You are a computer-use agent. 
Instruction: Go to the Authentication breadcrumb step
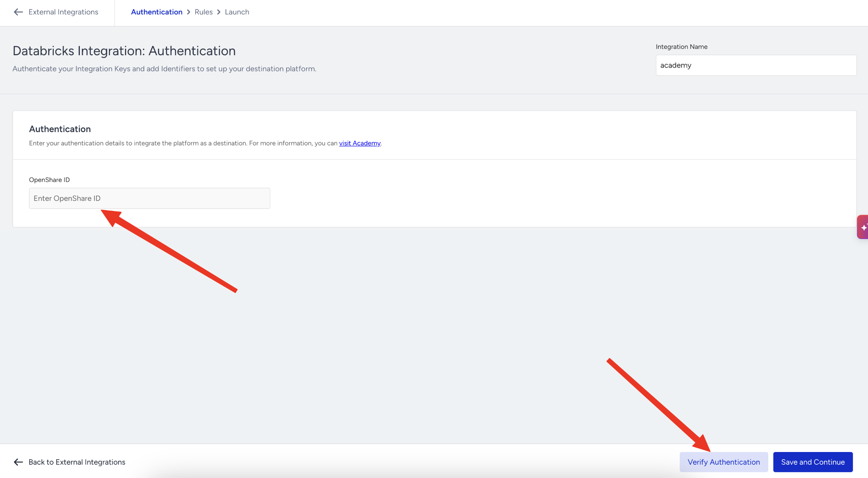click(156, 12)
